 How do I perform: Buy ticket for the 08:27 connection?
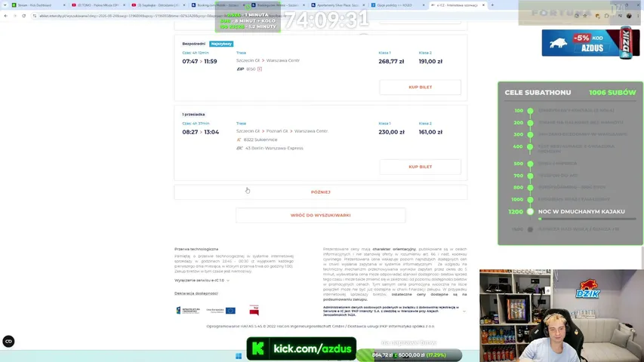tap(421, 167)
